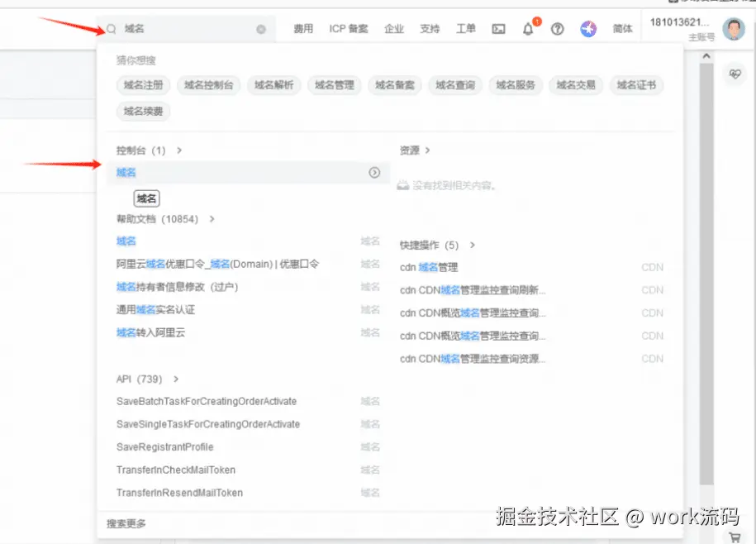Click circular arrow next to 域名 console result

click(x=374, y=172)
